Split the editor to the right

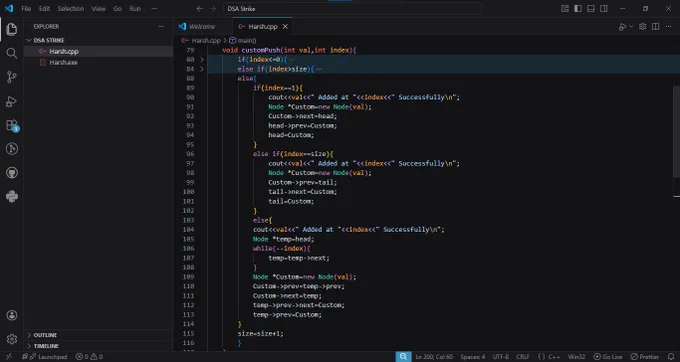coord(656,26)
